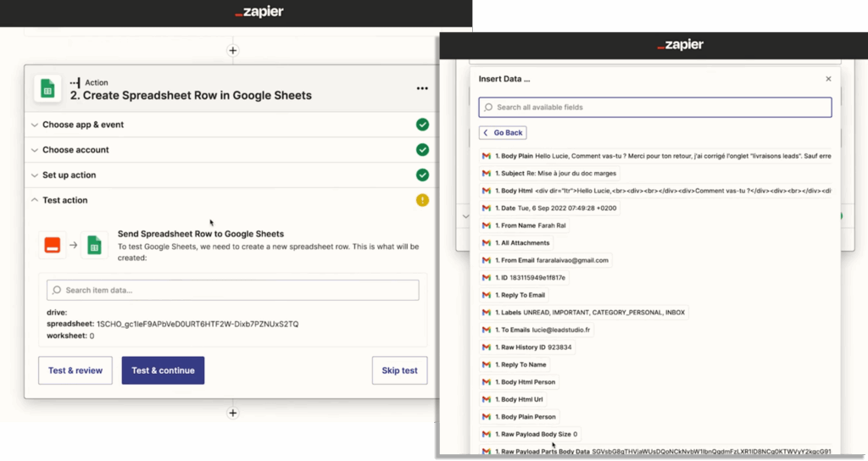Click the green check next to Set up action
The width and height of the screenshot is (868, 461).
pyautogui.click(x=422, y=175)
